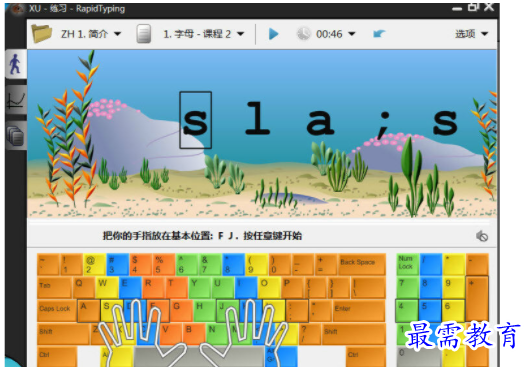Switch to the typing lesson walking-figure tab
This screenshot has width=529, height=367.
[x=16, y=64]
